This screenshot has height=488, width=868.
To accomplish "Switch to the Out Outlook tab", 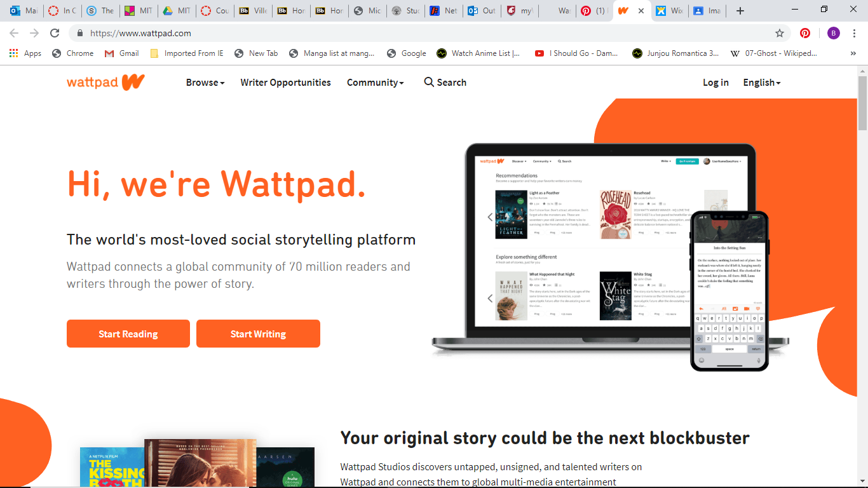I will click(x=481, y=11).
